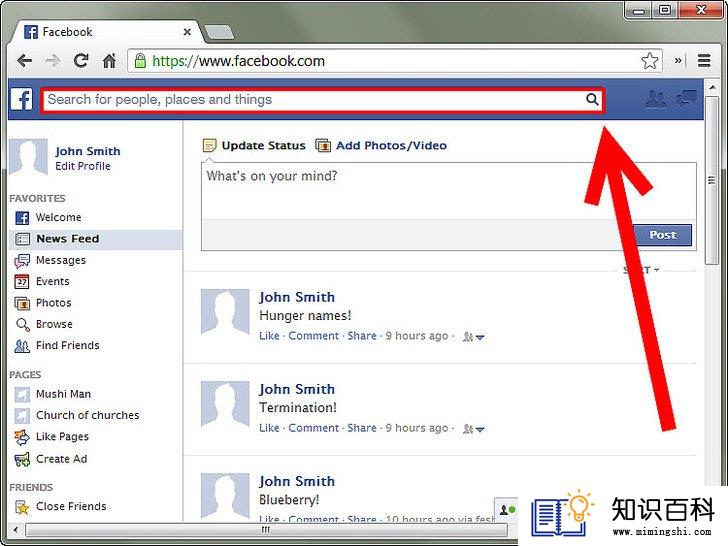Click the horizontal scrollbar thumb

click(x=266, y=529)
